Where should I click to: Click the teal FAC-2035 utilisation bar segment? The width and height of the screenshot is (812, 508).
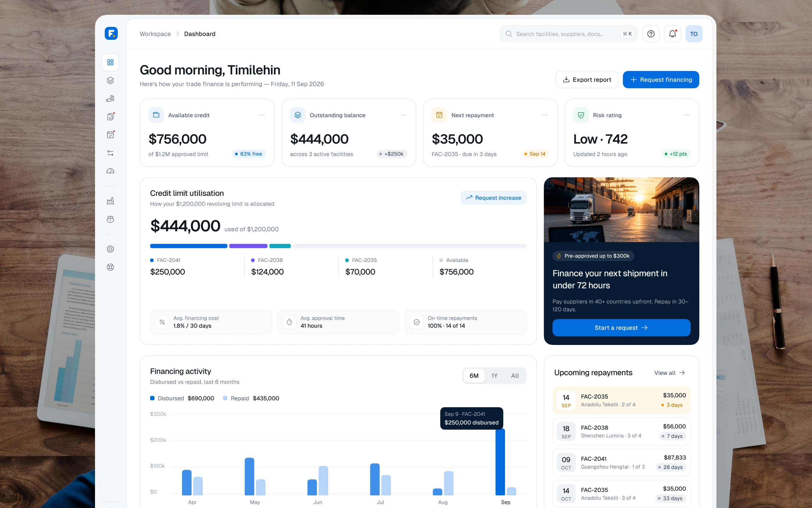coord(280,246)
